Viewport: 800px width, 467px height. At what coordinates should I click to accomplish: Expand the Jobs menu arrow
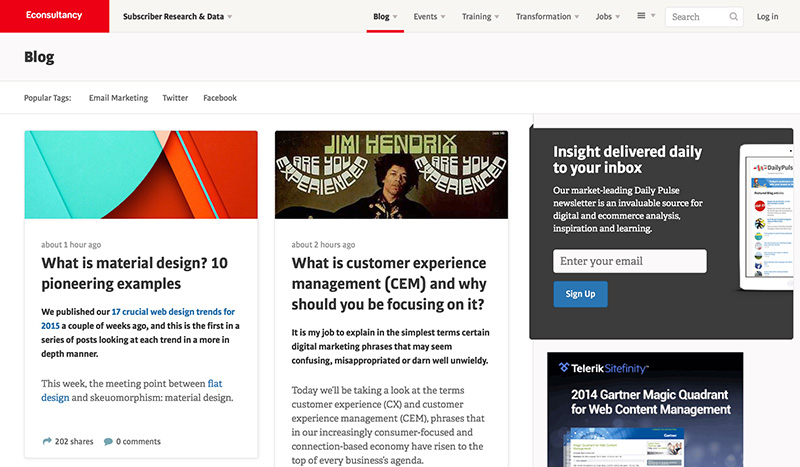tap(617, 17)
